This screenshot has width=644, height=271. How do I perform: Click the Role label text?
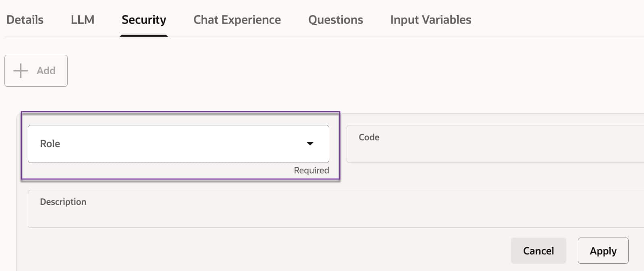tap(50, 144)
